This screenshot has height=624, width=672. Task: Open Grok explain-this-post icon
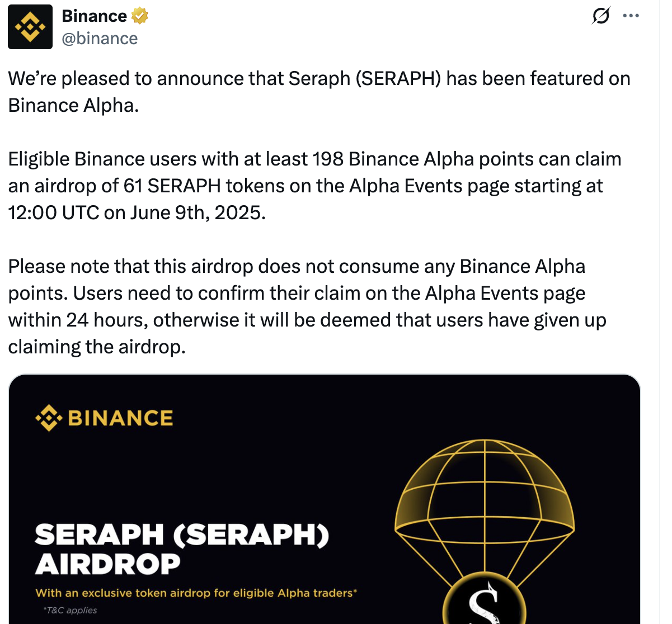(x=601, y=16)
